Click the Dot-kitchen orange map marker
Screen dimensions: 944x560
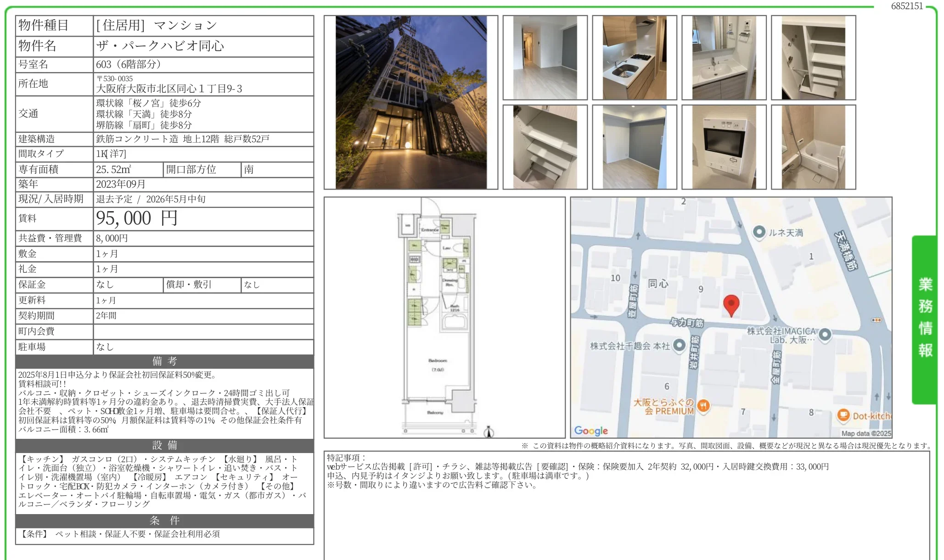click(843, 415)
